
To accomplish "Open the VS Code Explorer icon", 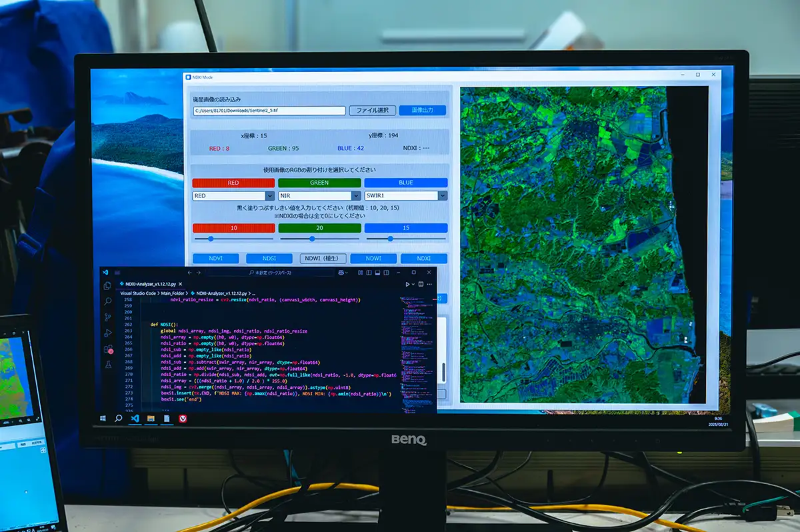I will [107, 286].
